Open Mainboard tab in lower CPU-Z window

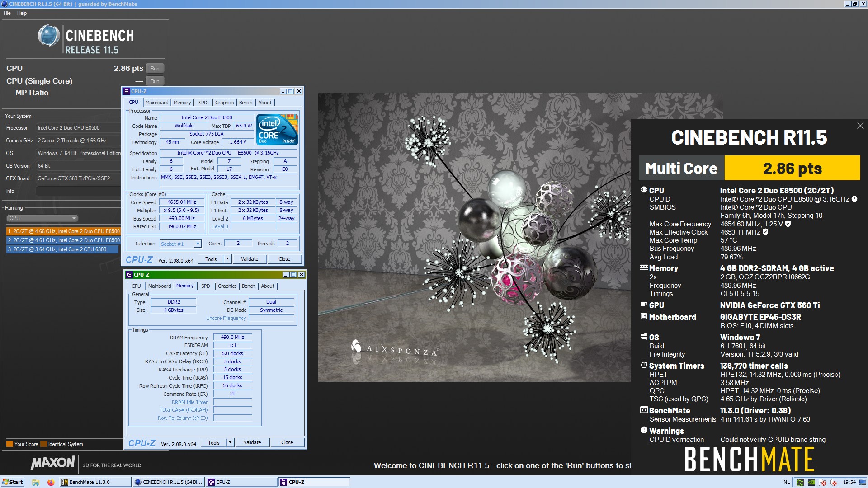click(160, 286)
